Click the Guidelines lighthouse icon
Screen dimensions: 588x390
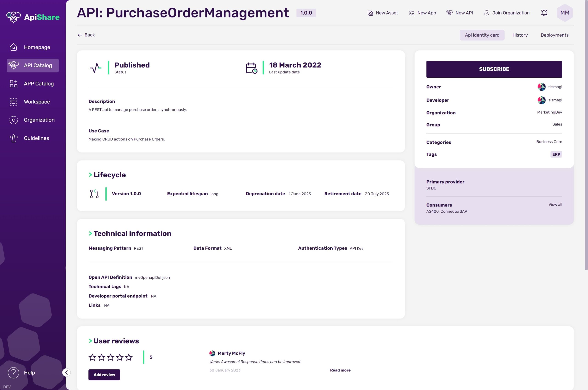pos(14,138)
